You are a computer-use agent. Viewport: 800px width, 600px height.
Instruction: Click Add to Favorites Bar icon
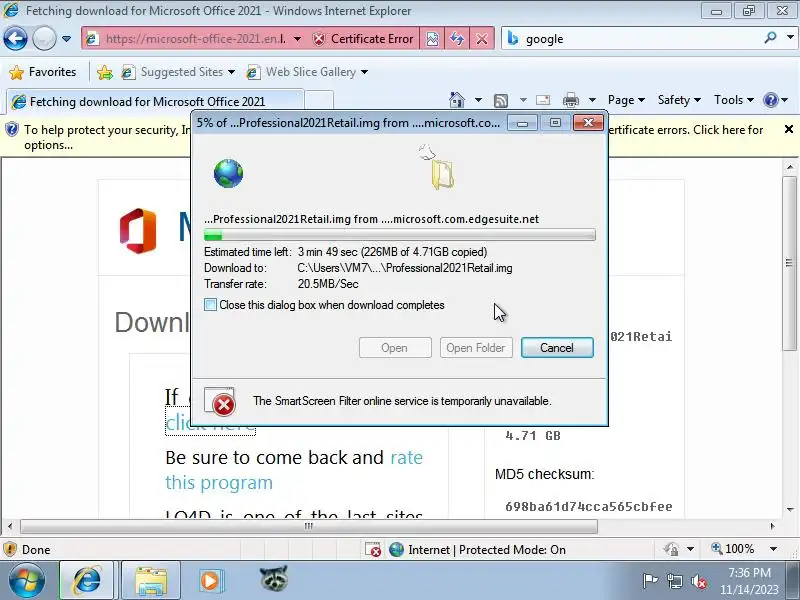click(105, 72)
